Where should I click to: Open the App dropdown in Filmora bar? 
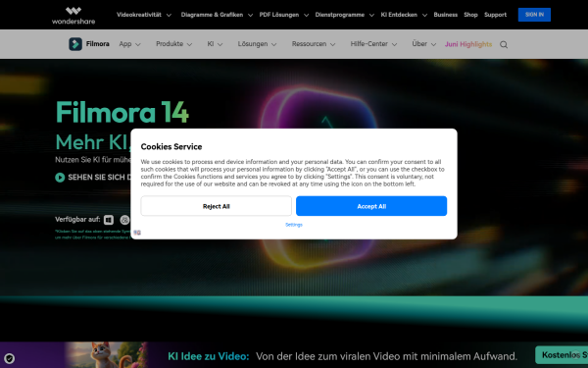coord(129,44)
